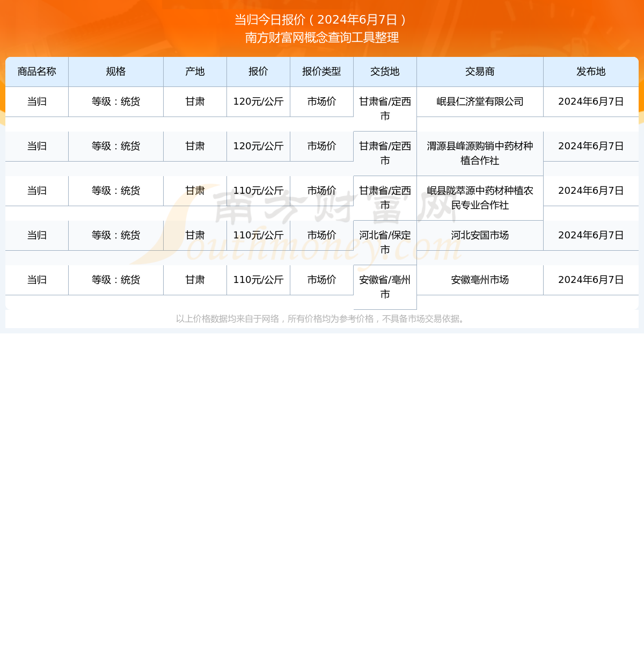Click 市场价 in the 岷县陇萃源 row

pyautogui.click(x=321, y=191)
